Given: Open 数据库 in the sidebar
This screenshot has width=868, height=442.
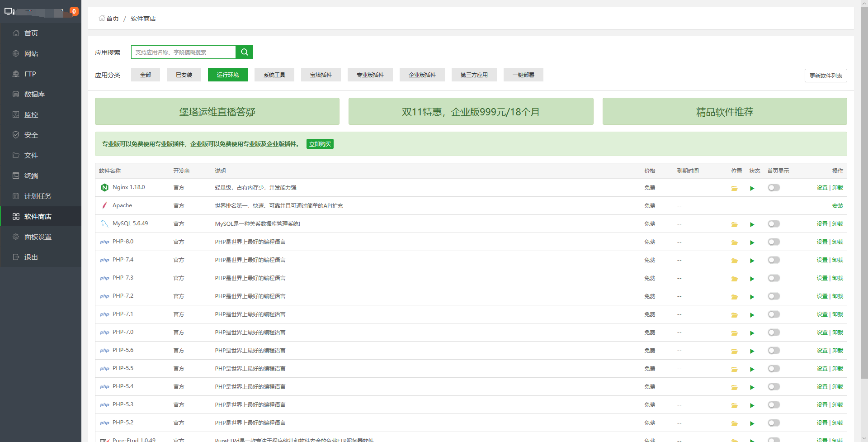Looking at the screenshot, I should (x=41, y=94).
